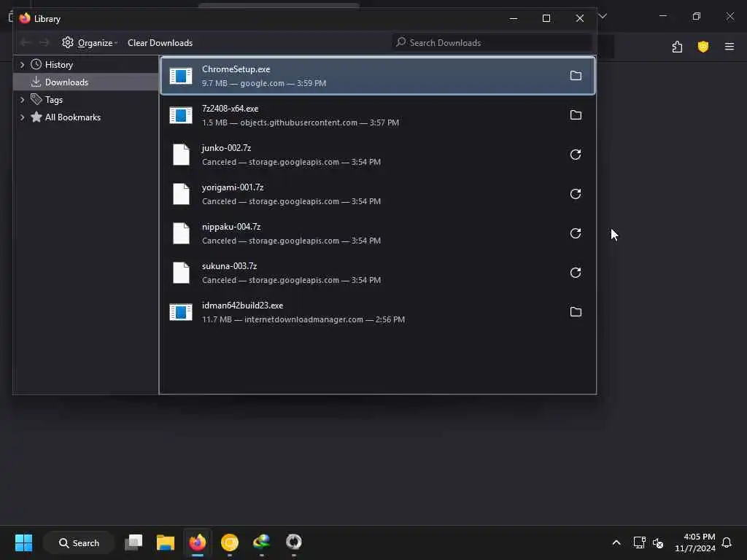This screenshot has height=560, width=747.
Task: Retry the junko-002.7z download
Action: (576, 155)
